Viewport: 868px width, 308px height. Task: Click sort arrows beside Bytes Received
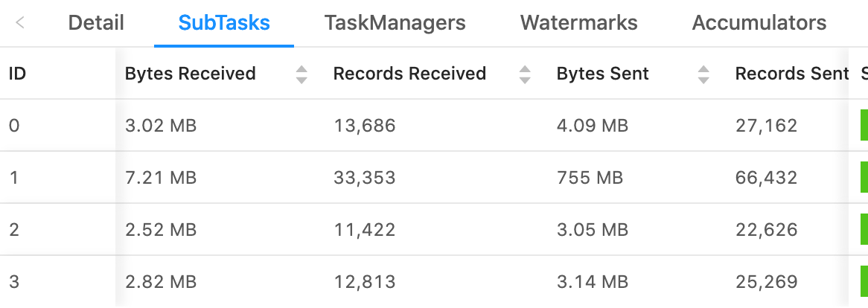pos(301,74)
